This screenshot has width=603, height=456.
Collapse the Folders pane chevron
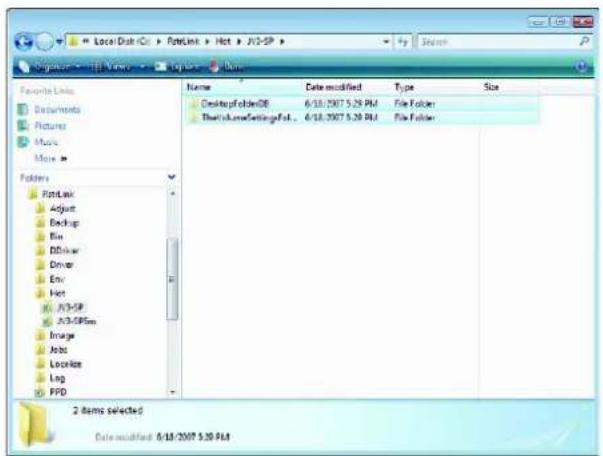coord(172,177)
